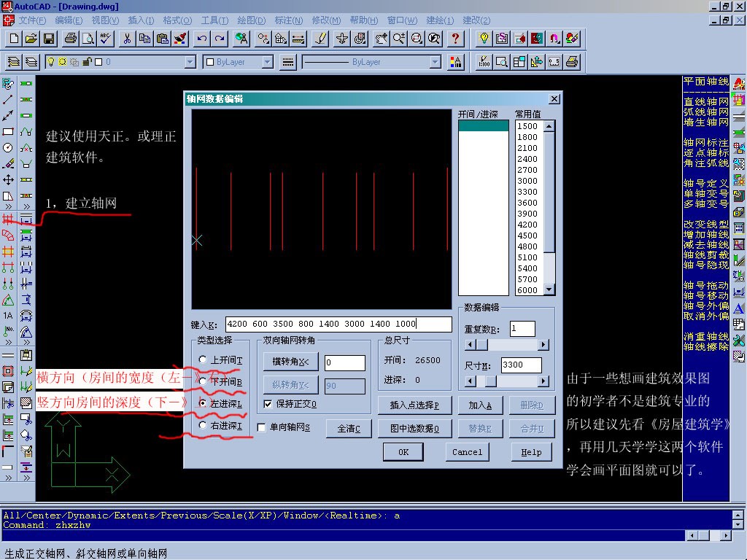Select the Circle tool in the left toolbar

pyautogui.click(x=8, y=147)
